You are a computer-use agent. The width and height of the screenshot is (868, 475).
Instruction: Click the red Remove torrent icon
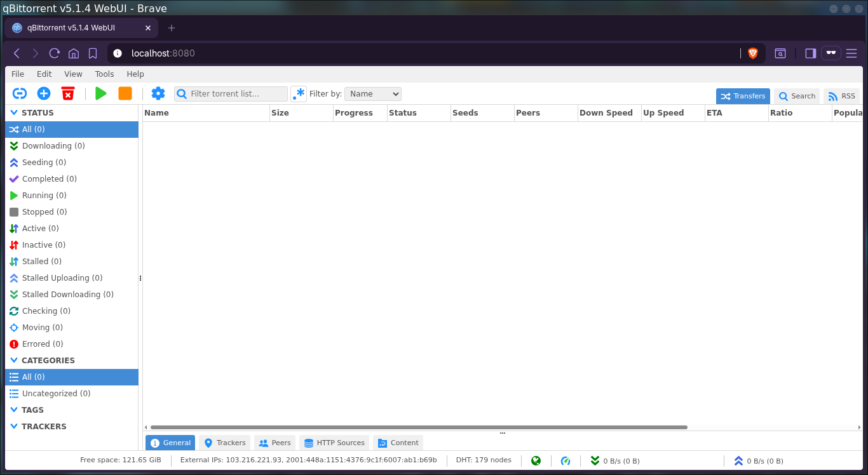pyautogui.click(x=68, y=94)
